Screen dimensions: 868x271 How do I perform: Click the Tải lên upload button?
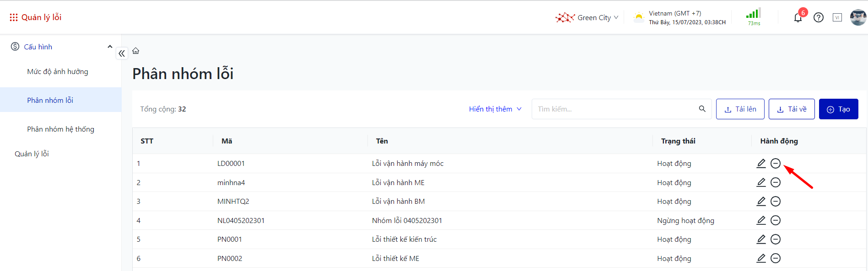pos(740,109)
